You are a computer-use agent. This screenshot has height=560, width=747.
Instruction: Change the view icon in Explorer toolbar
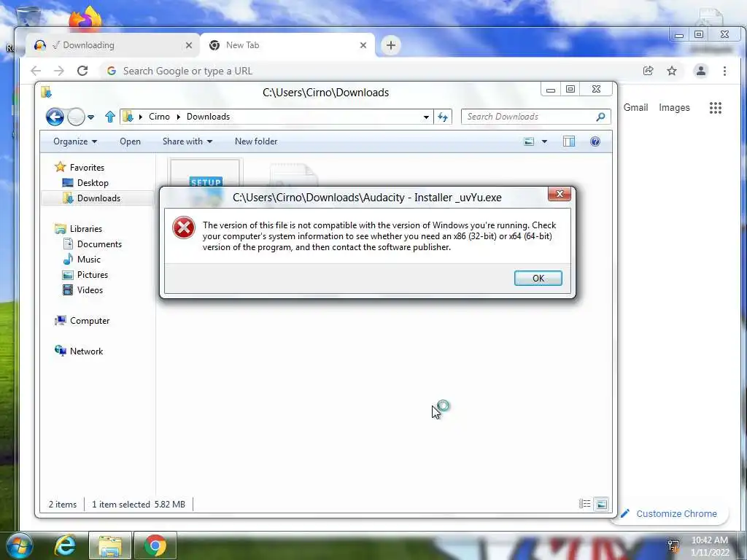529,141
